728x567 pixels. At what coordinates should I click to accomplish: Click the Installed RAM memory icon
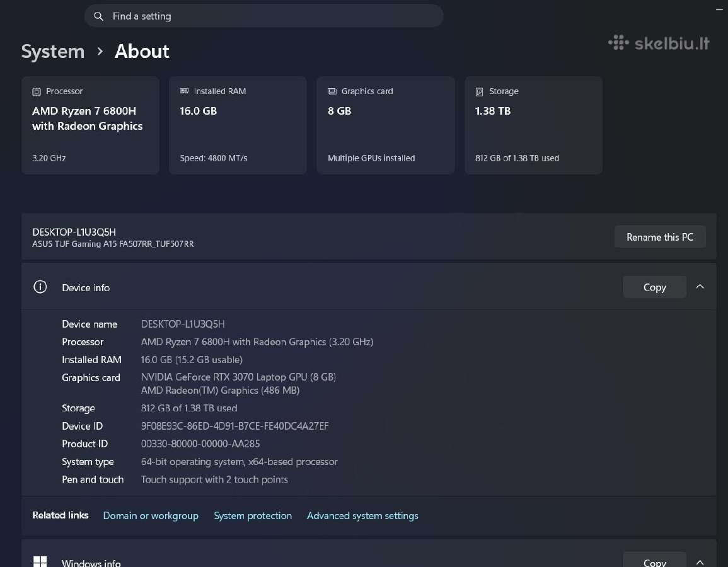pos(184,91)
